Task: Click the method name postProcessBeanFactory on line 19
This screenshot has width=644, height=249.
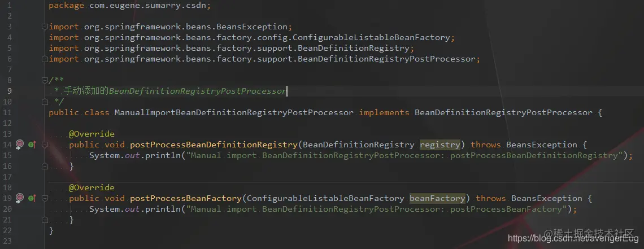Action: [x=186, y=198]
